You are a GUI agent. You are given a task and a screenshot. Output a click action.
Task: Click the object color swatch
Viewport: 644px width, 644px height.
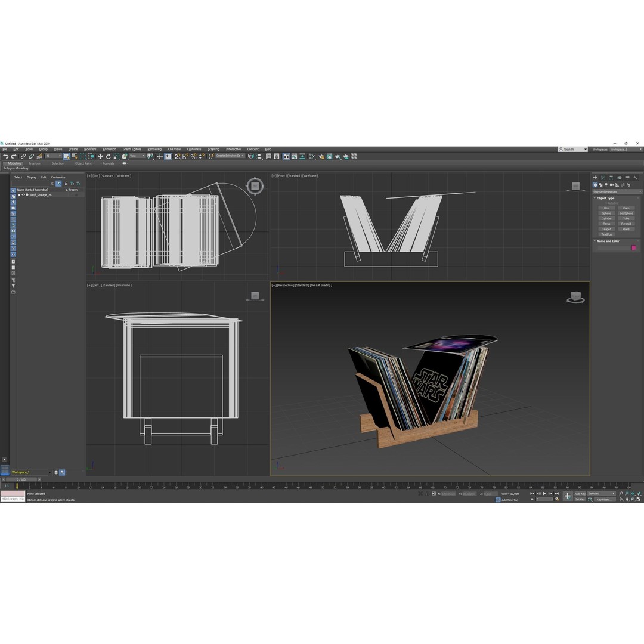tap(634, 247)
